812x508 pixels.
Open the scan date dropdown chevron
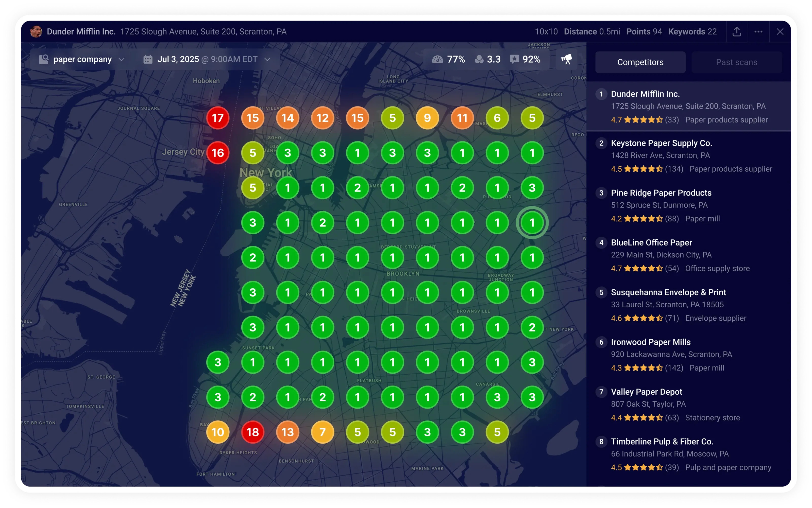267,59
